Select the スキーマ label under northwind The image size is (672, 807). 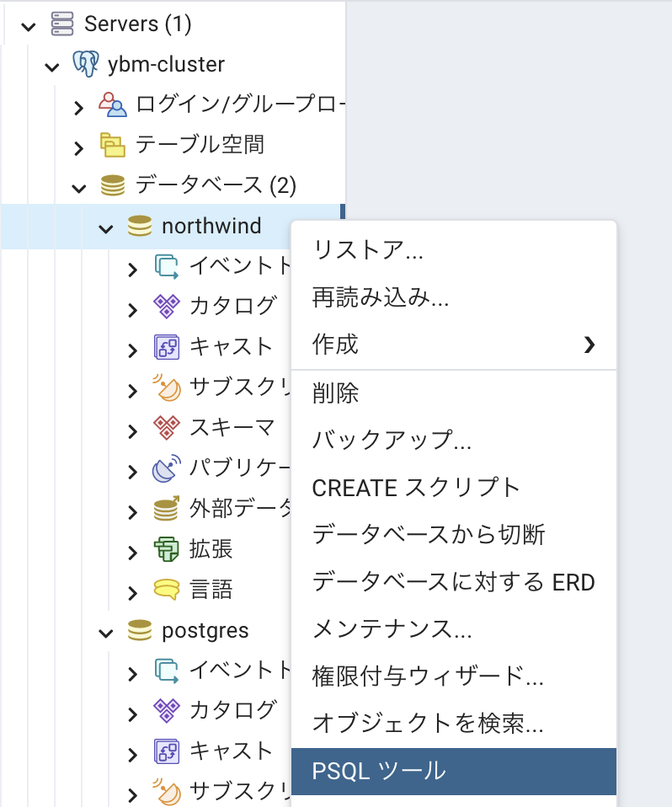point(232,428)
